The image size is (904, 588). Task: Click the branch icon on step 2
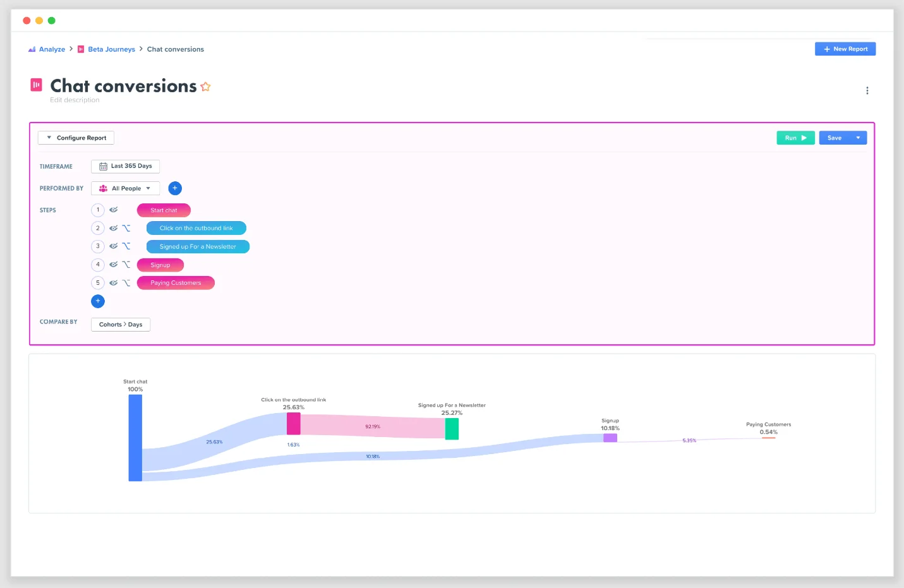click(x=126, y=228)
